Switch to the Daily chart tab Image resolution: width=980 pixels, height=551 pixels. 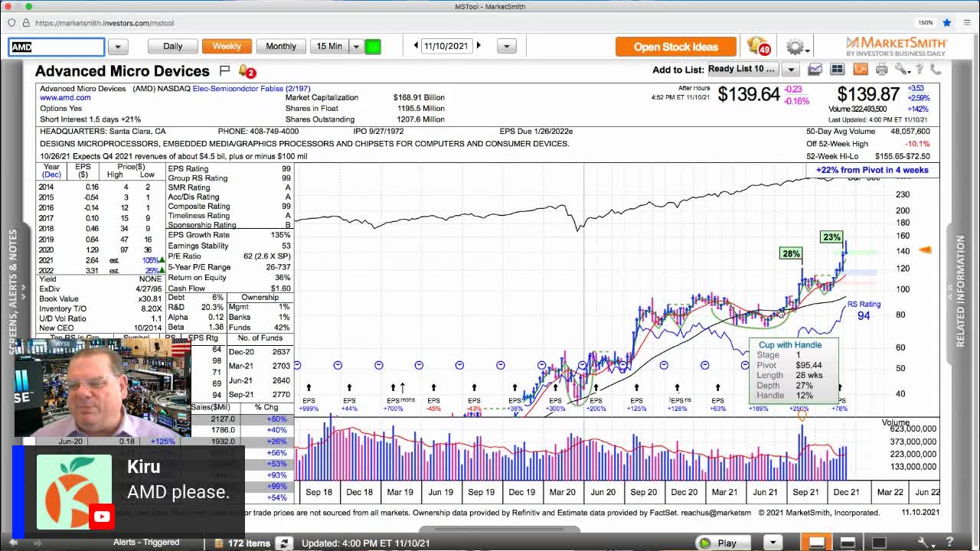(172, 47)
